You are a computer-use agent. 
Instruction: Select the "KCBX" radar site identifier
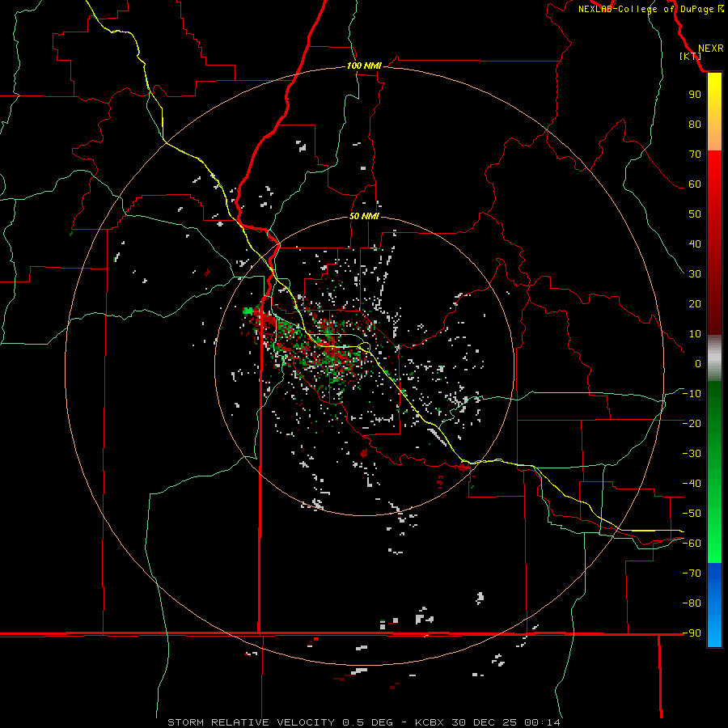430,722
